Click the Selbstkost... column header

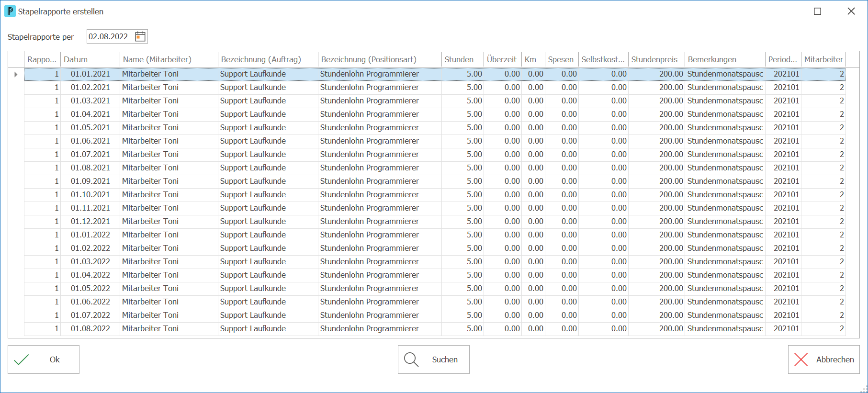603,59
